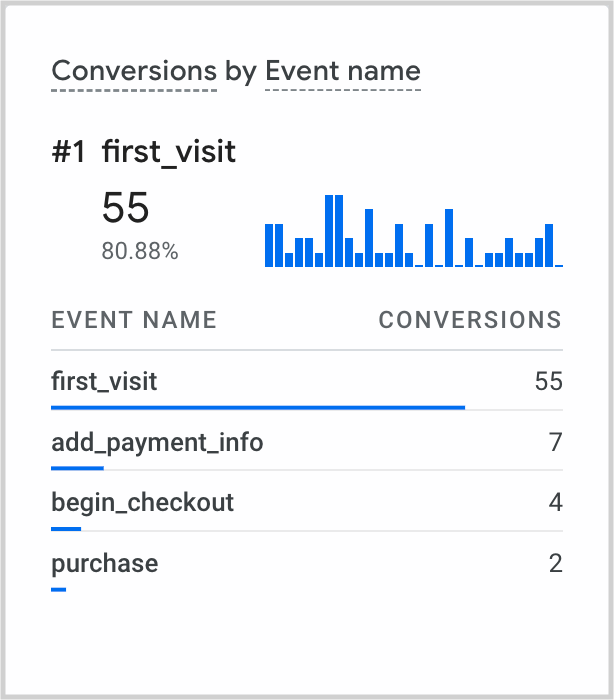Screen dimensions: 614x700
Task: Click the begin_checkout proportion bar
Action: 66,529
